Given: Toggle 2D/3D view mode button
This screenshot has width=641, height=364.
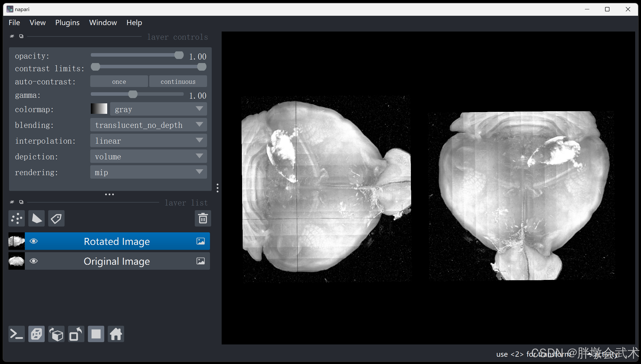Looking at the screenshot, I should (x=37, y=334).
